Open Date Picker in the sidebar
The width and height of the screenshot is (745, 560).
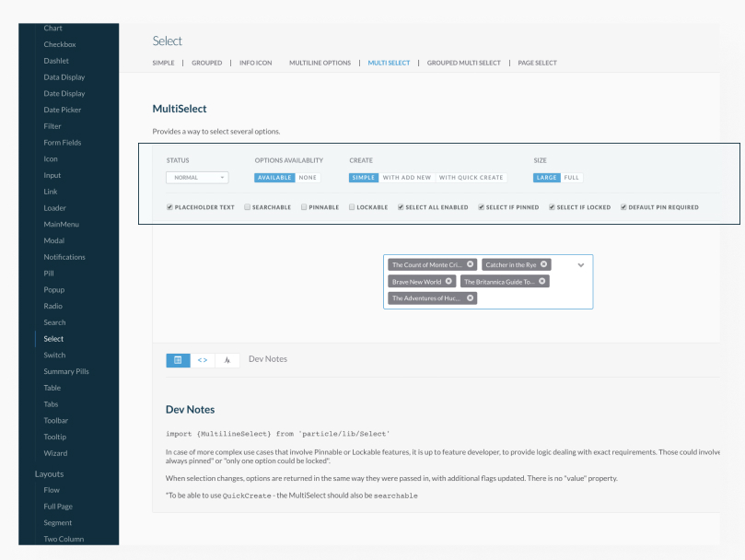pos(62,110)
